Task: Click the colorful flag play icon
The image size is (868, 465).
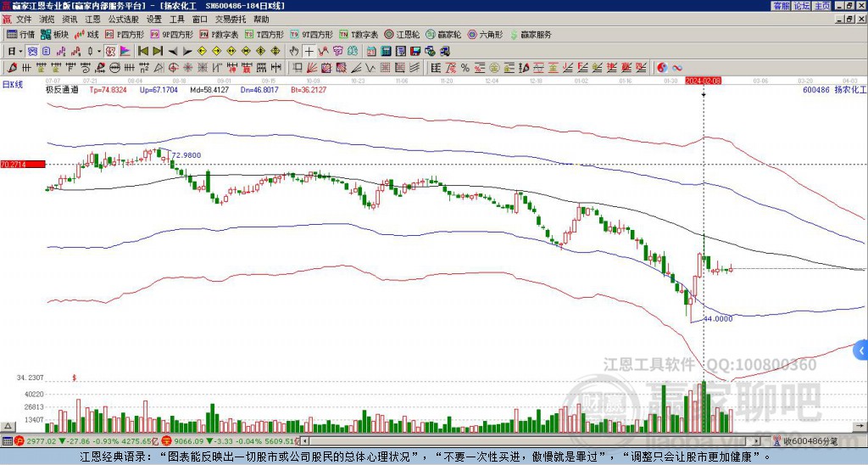Action: (x=125, y=51)
